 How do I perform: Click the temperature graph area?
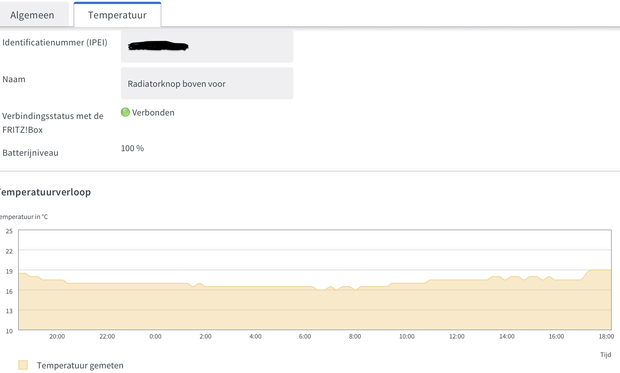tap(315, 280)
